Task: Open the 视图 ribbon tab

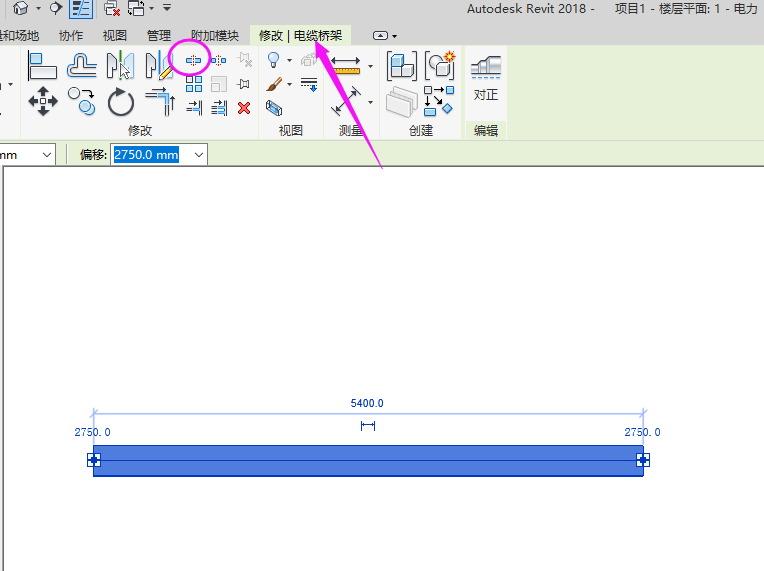Action: click(115, 36)
